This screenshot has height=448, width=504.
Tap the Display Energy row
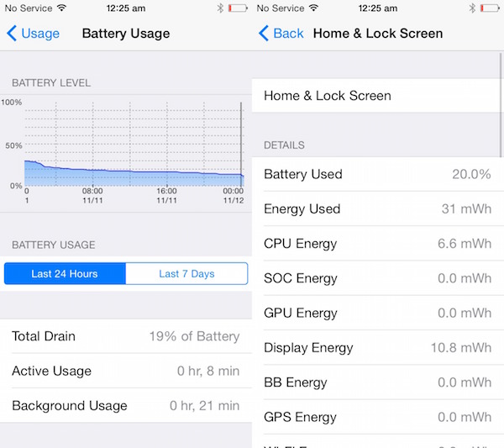coord(378,348)
